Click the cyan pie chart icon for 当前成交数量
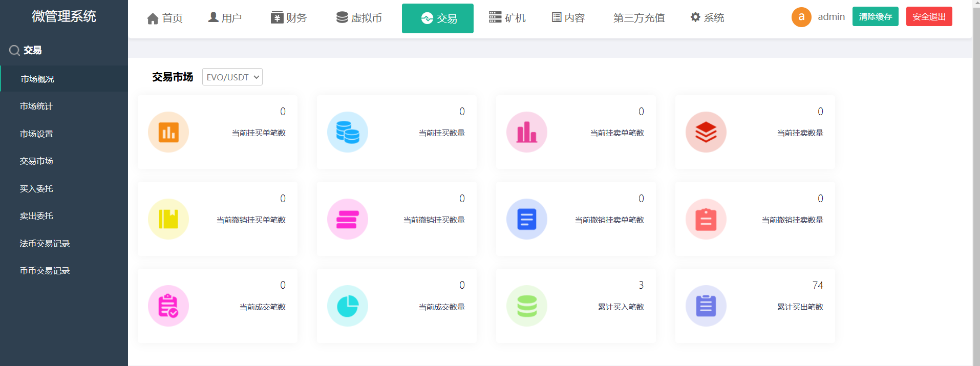The height and width of the screenshot is (366, 980). click(348, 306)
